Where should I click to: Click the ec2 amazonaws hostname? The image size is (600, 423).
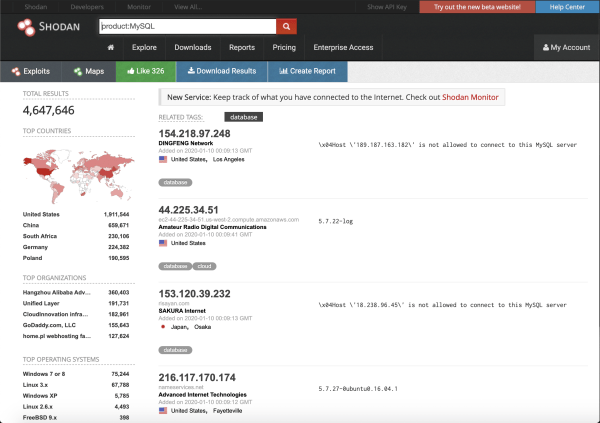click(x=229, y=220)
